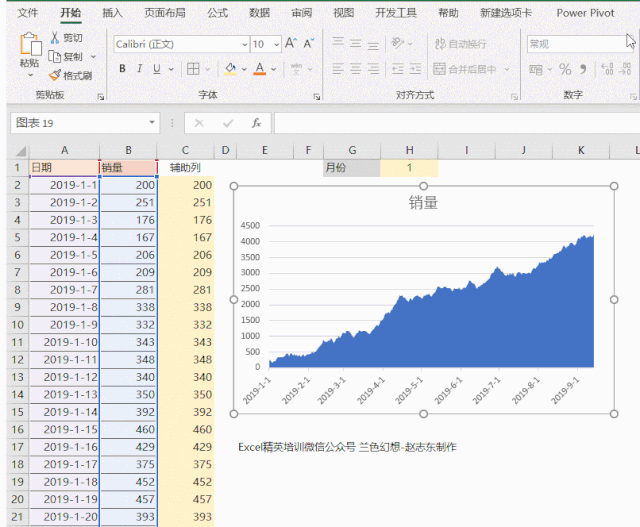Image resolution: width=640 pixels, height=527 pixels.
Task: Click 合并后居中 merge and center
Action: pos(465,69)
